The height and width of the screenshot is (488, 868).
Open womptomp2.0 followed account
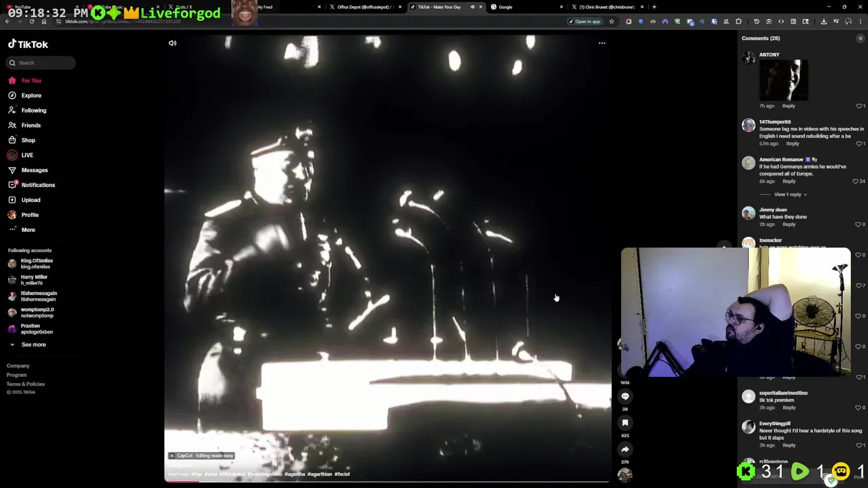tap(37, 312)
